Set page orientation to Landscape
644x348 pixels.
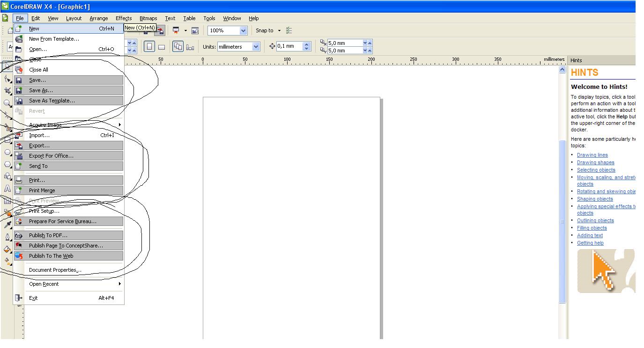162,47
